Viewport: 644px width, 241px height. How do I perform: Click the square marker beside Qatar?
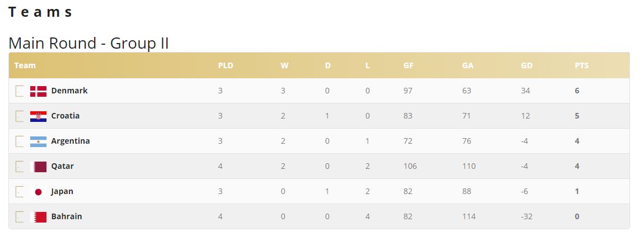(20, 167)
